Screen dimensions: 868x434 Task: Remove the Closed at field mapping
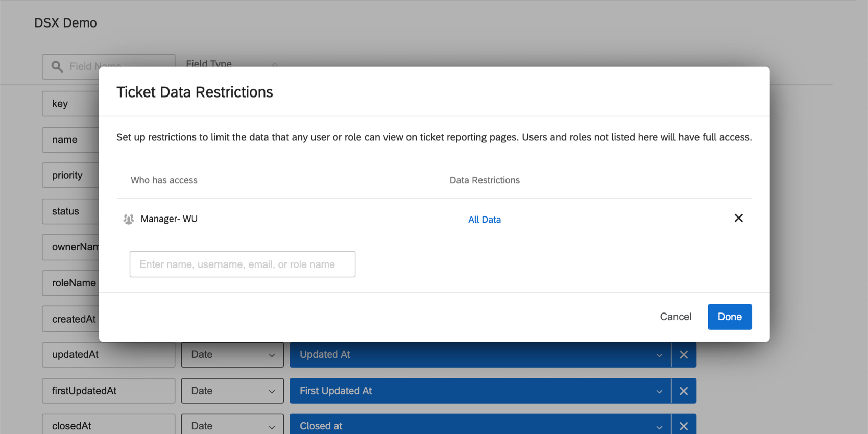point(684,426)
